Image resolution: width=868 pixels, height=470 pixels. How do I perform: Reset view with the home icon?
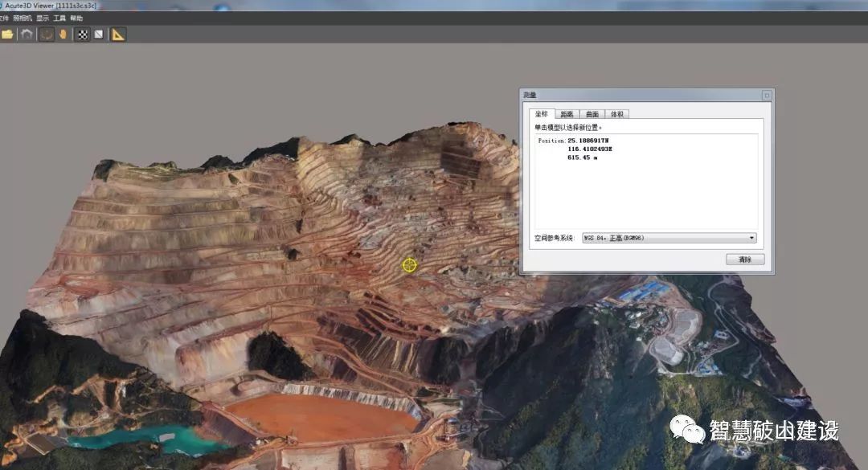pyautogui.click(x=27, y=34)
